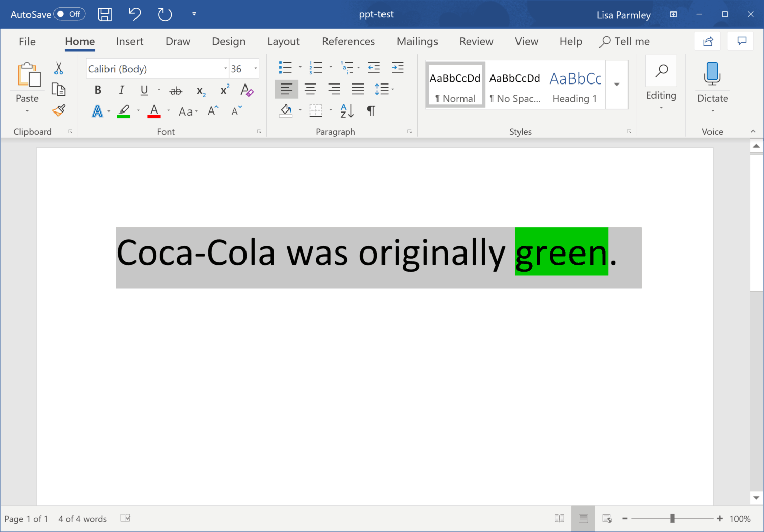Open the font size dropdown arrow
The width and height of the screenshot is (764, 532).
coord(256,68)
